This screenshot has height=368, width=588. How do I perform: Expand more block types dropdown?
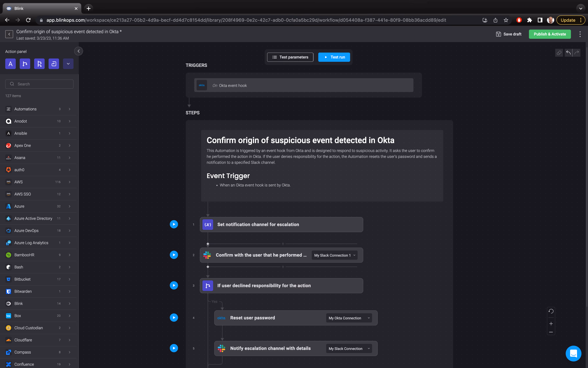click(x=68, y=64)
